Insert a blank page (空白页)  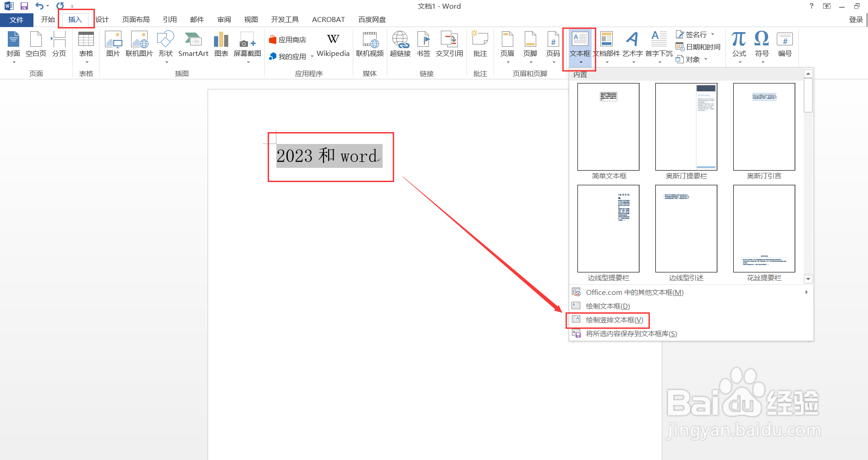coord(36,45)
